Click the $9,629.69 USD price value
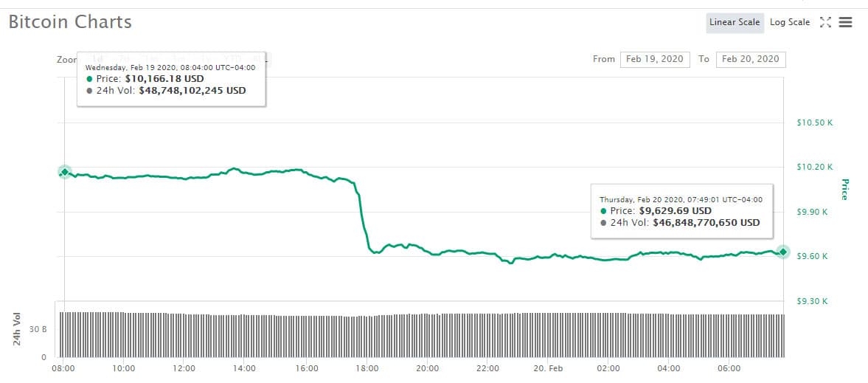 (x=676, y=210)
